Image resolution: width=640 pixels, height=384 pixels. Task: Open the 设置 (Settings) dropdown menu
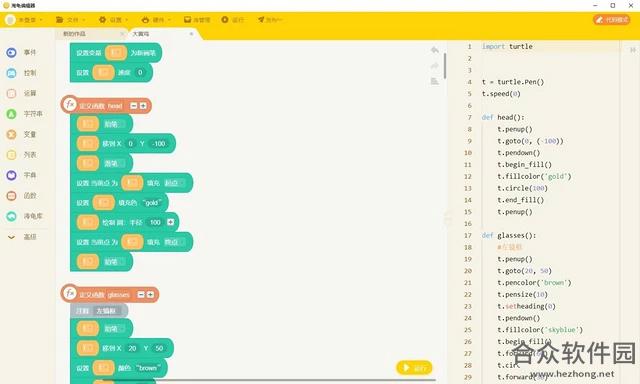click(x=113, y=20)
